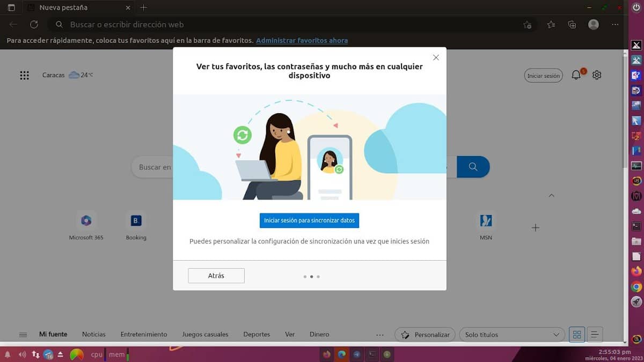The image size is (644, 362).
Task: Switch feed layout to grid view
Action: click(577, 334)
